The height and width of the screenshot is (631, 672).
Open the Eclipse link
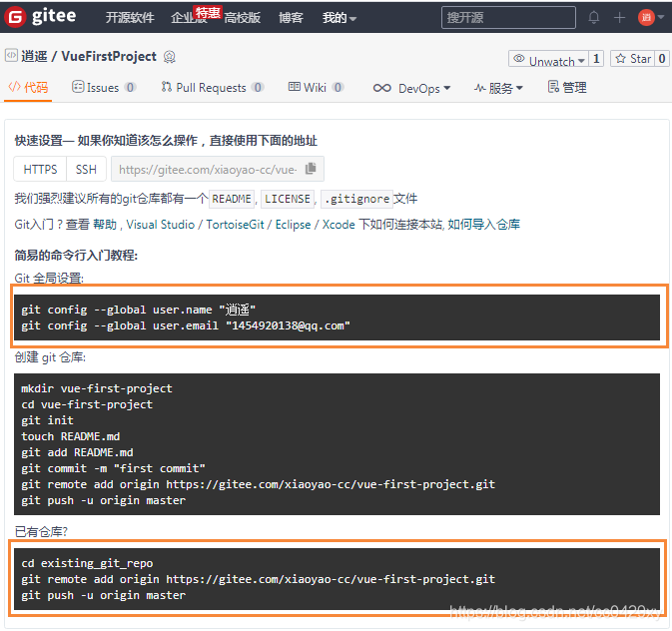pos(294,225)
